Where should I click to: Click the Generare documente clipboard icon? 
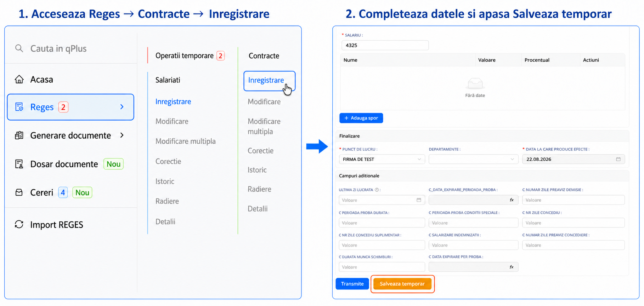click(x=19, y=135)
